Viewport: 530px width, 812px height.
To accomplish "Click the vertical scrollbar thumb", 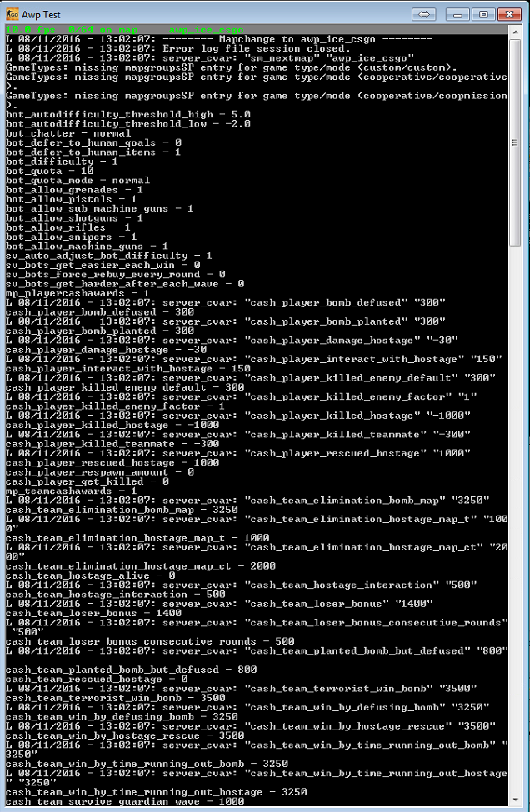I will 515,142.
